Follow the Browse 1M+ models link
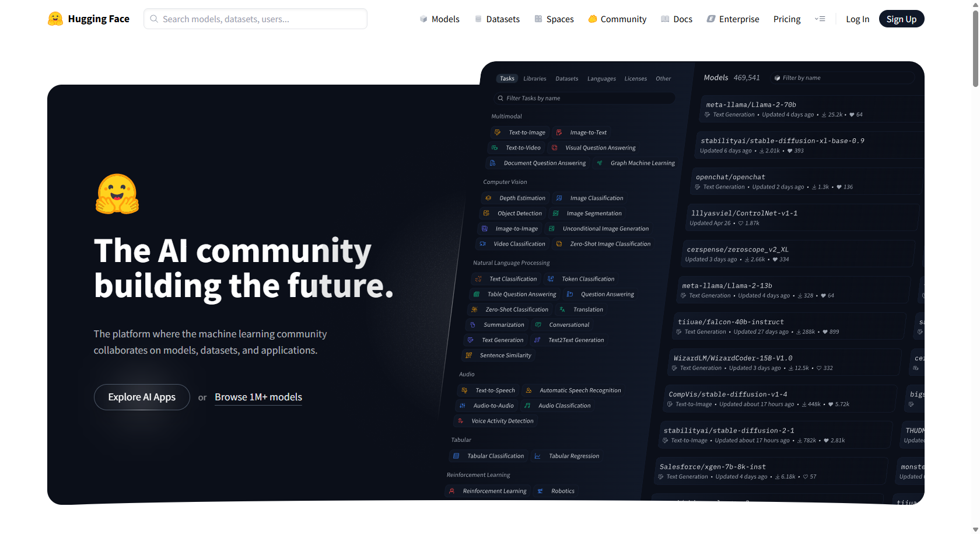 (258, 397)
